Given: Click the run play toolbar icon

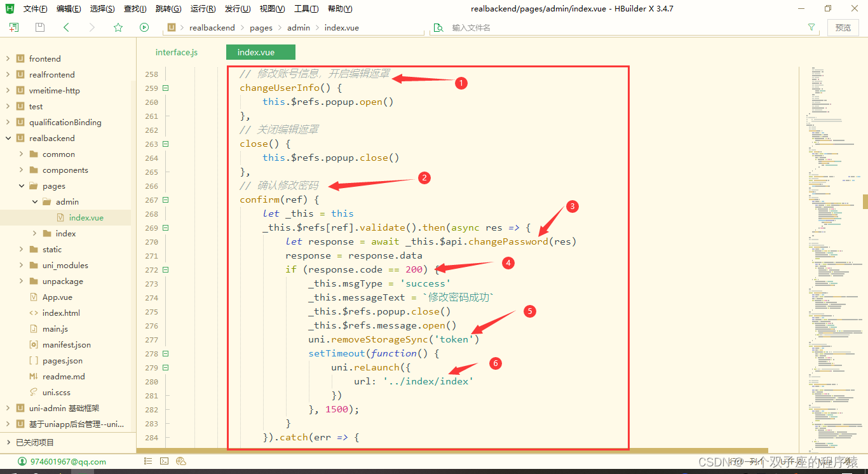Looking at the screenshot, I should click(144, 27).
